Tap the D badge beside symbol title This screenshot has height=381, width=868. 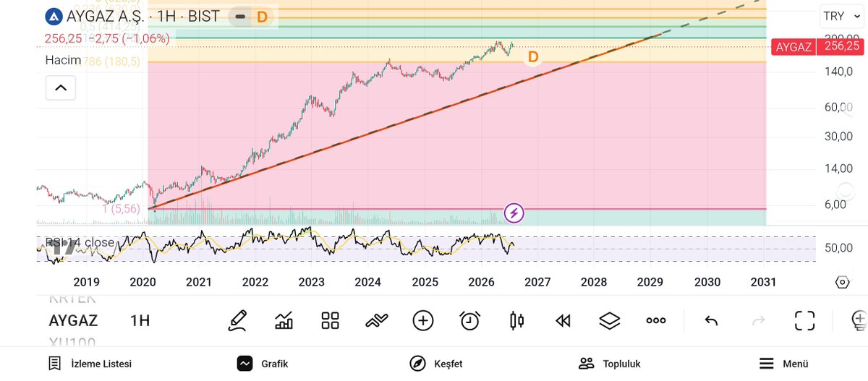click(x=262, y=16)
